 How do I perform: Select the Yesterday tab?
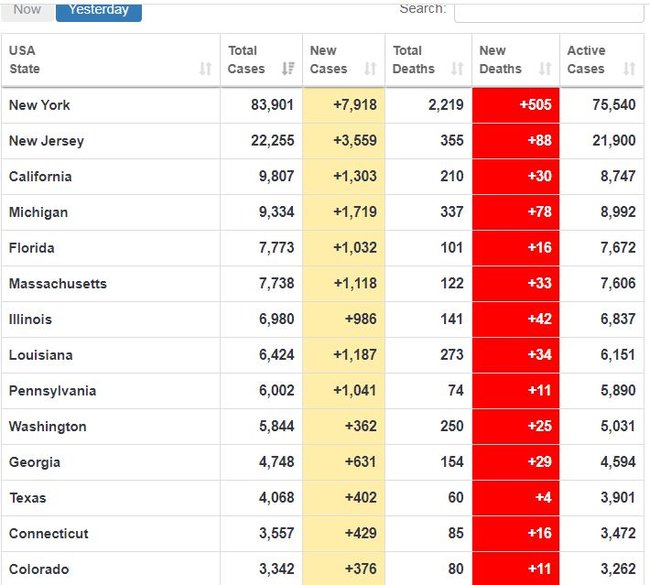tap(98, 10)
